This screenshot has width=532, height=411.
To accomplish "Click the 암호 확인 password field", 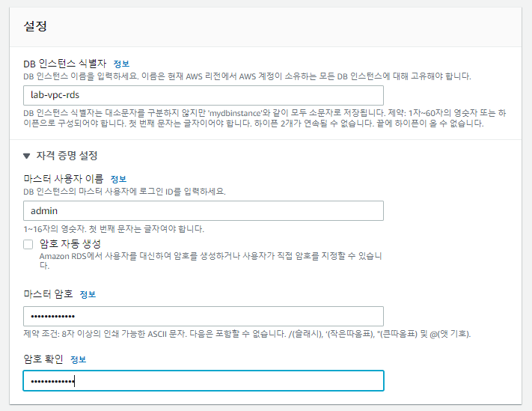I will (x=204, y=381).
